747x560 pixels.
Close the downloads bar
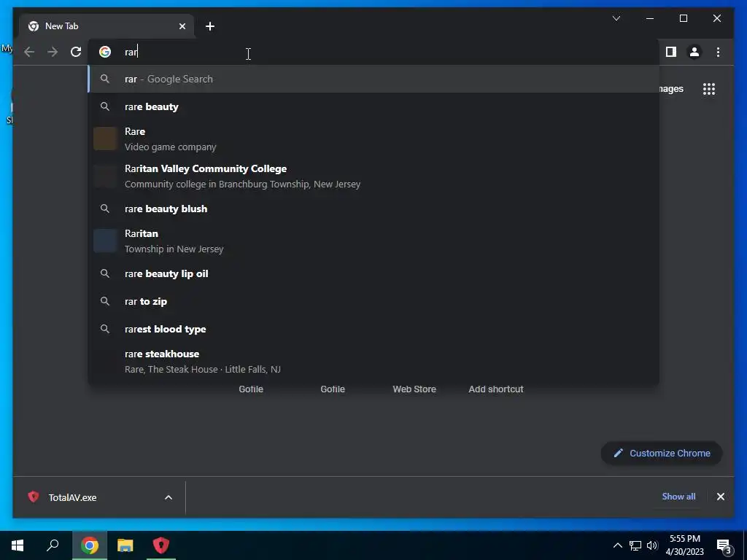pyautogui.click(x=720, y=497)
